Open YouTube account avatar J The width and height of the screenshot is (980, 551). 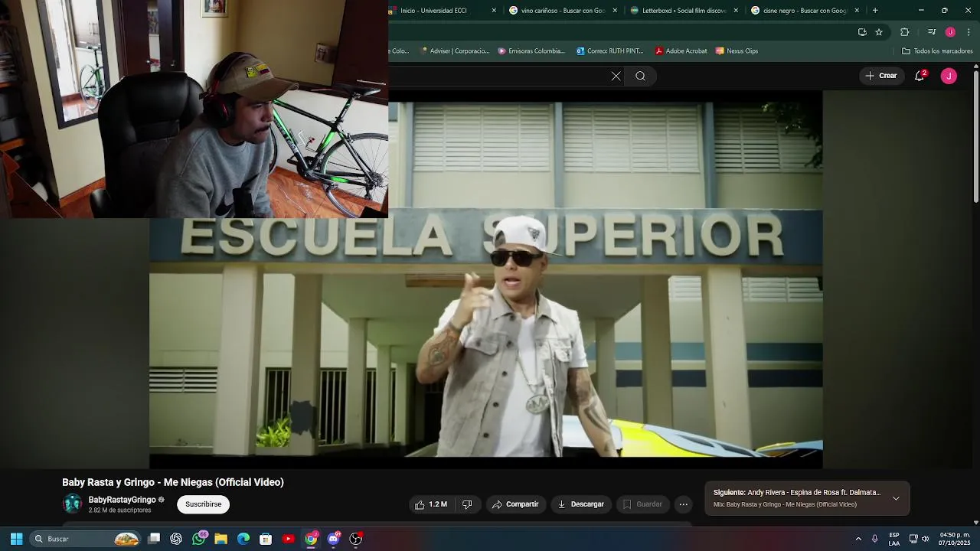(949, 76)
